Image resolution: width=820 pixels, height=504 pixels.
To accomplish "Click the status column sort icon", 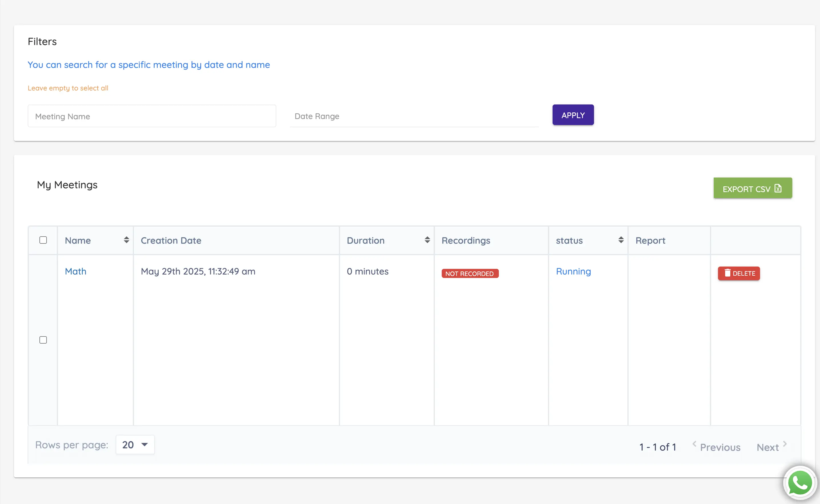I will tap(621, 240).
